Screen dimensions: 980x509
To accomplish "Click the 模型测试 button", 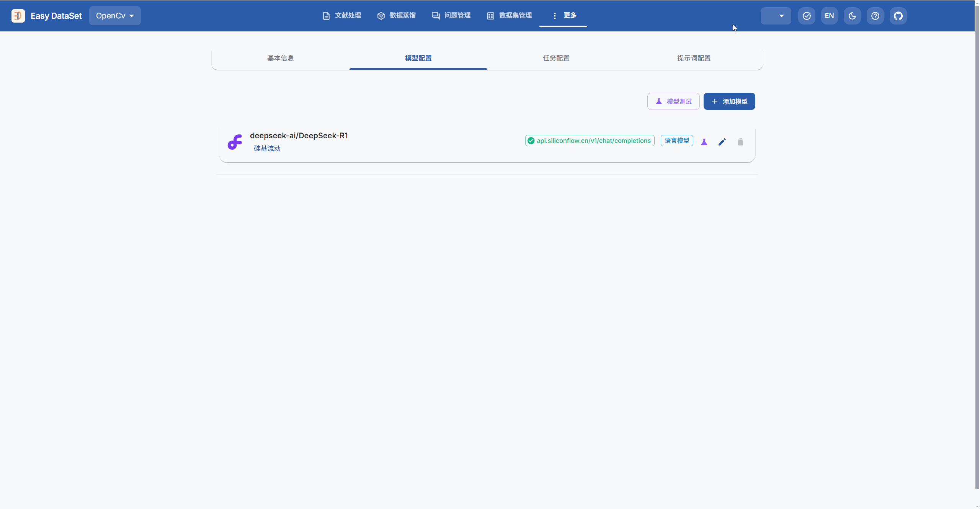I will coord(673,101).
